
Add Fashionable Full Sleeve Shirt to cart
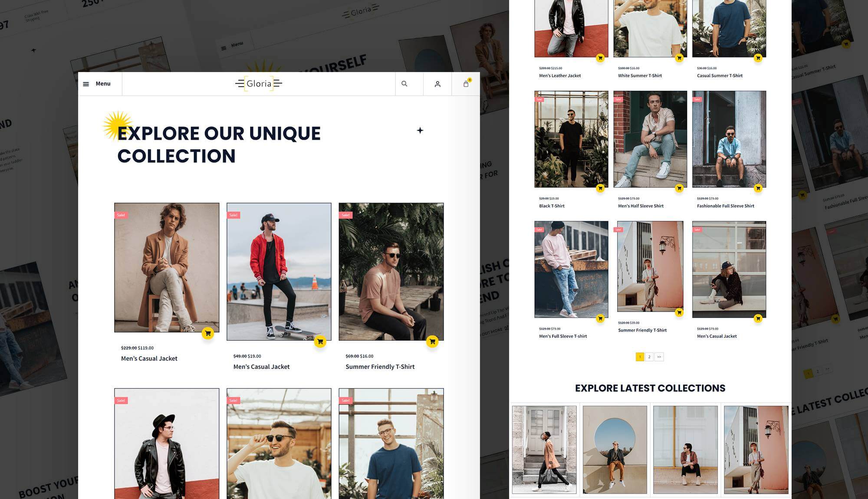[x=758, y=188]
